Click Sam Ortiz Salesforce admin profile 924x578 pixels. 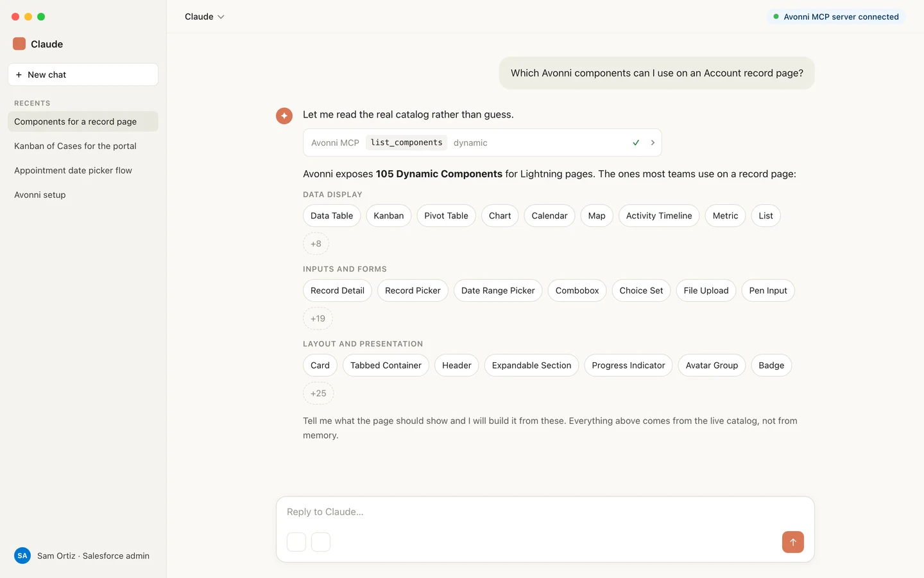pos(81,556)
